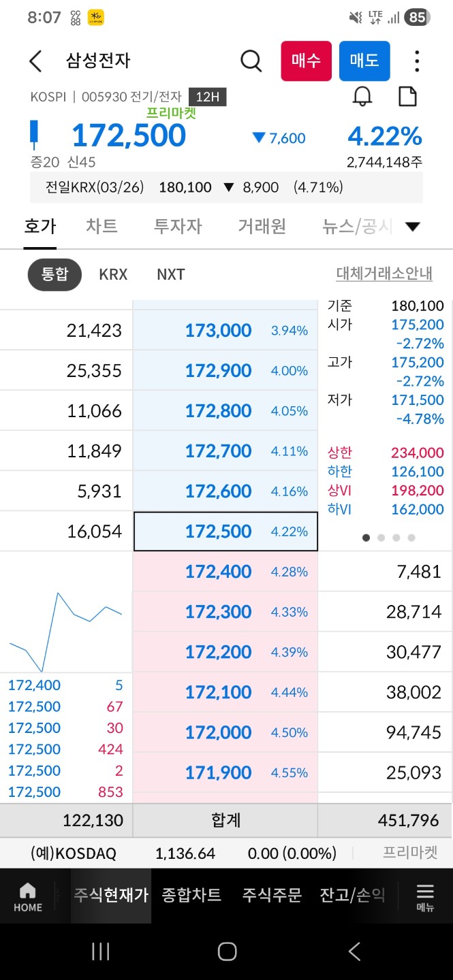Open stock search magnifier icon
This screenshot has width=453, height=980.
251,61
